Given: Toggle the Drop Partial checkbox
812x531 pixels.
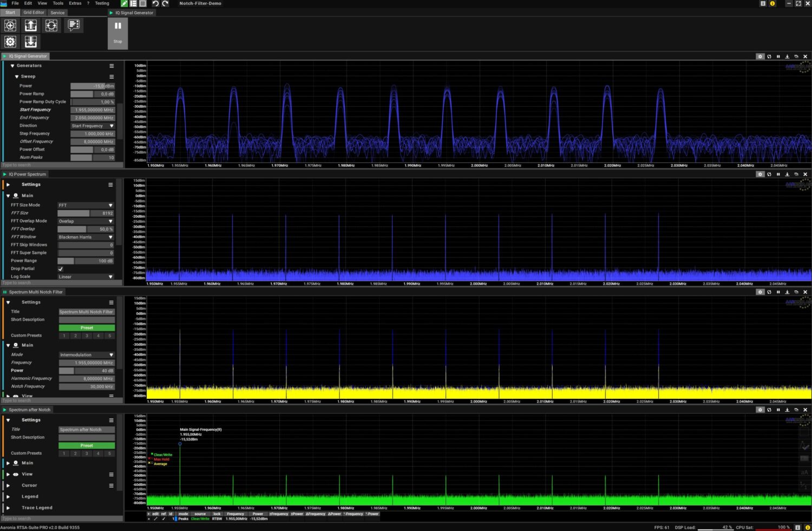Looking at the screenshot, I should pos(61,269).
